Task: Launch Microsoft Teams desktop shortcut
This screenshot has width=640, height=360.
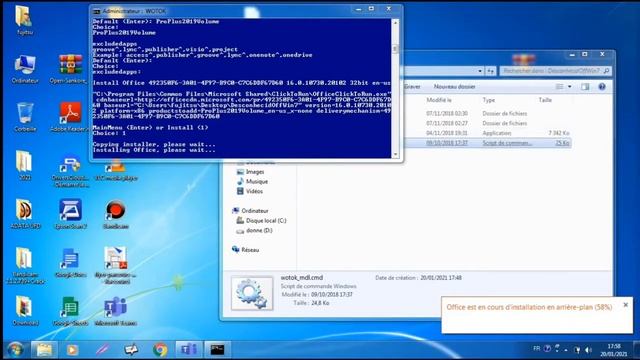Action: pyautogui.click(x=116, y=311)
